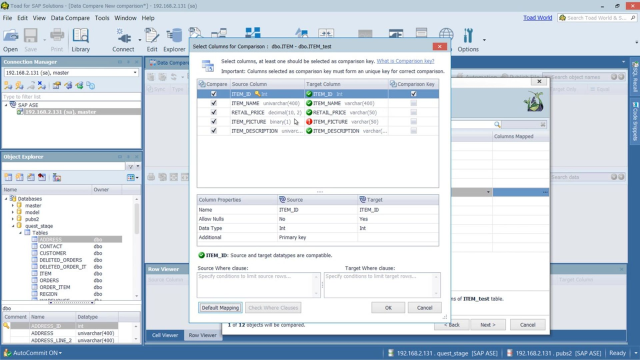The width and height of the screenshot is (640, 360).
Task: Open the connection dropdown in Connection Manager
Action: pyautogui.click(x=135, y=73)
